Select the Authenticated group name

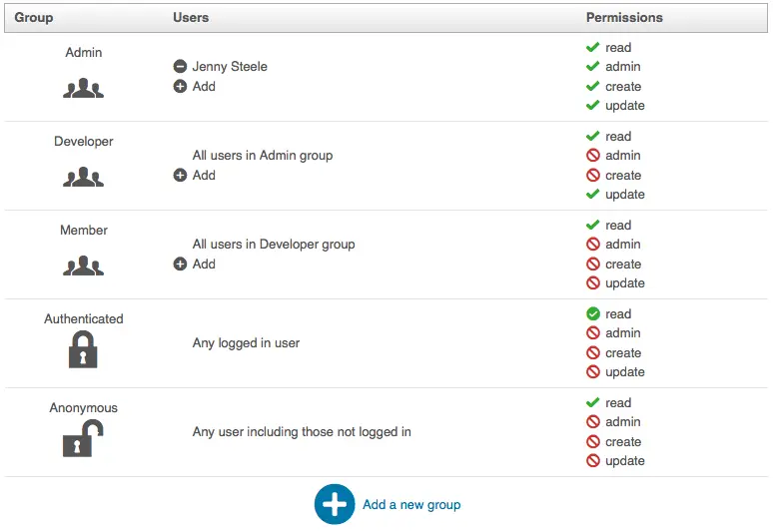[x=83, y=318]
